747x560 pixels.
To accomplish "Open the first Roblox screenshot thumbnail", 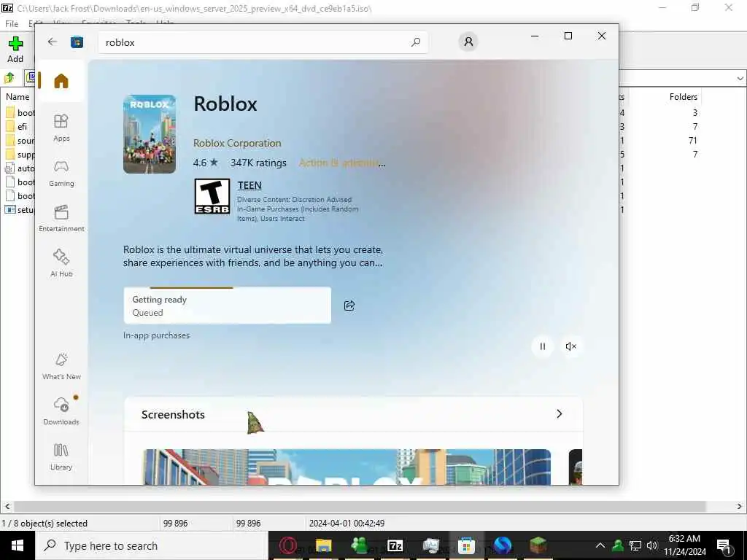I will 347,467.
